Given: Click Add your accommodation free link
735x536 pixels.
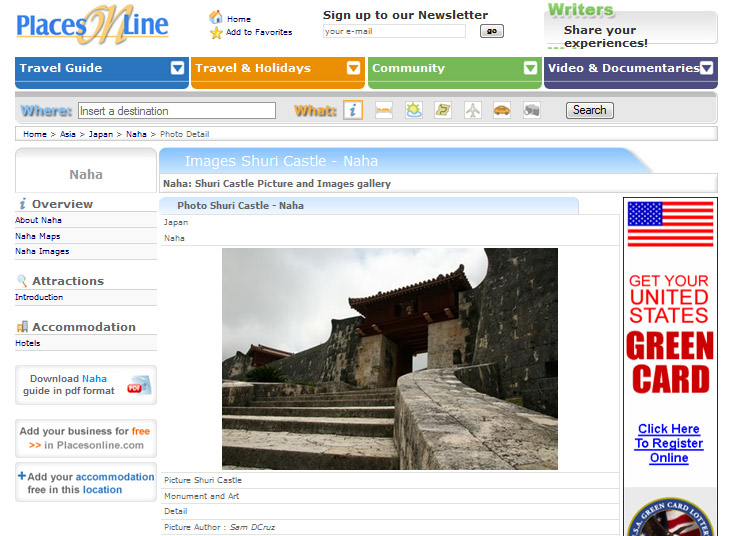Looking at the screenshot, I should (x=86, y=483).
